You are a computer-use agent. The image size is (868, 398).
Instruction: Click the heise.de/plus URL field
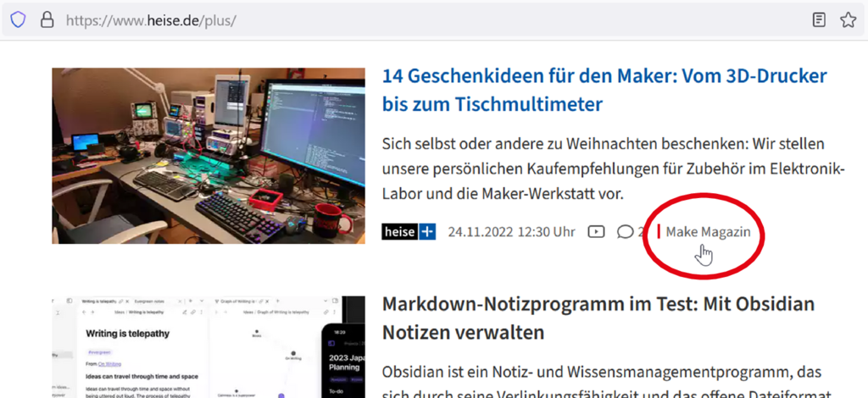click(x=431, y=20)
